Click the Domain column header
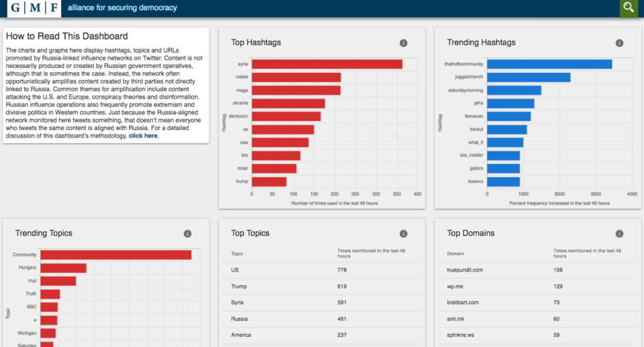The height and width of the screenshot is (347, 644). 455,254
